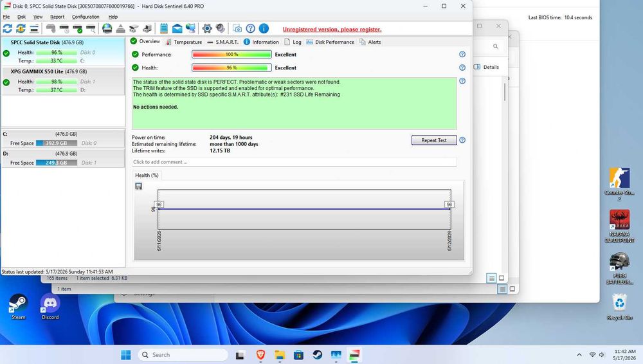
Task: Click the comment input field
Action: click(x=294, y=162)
